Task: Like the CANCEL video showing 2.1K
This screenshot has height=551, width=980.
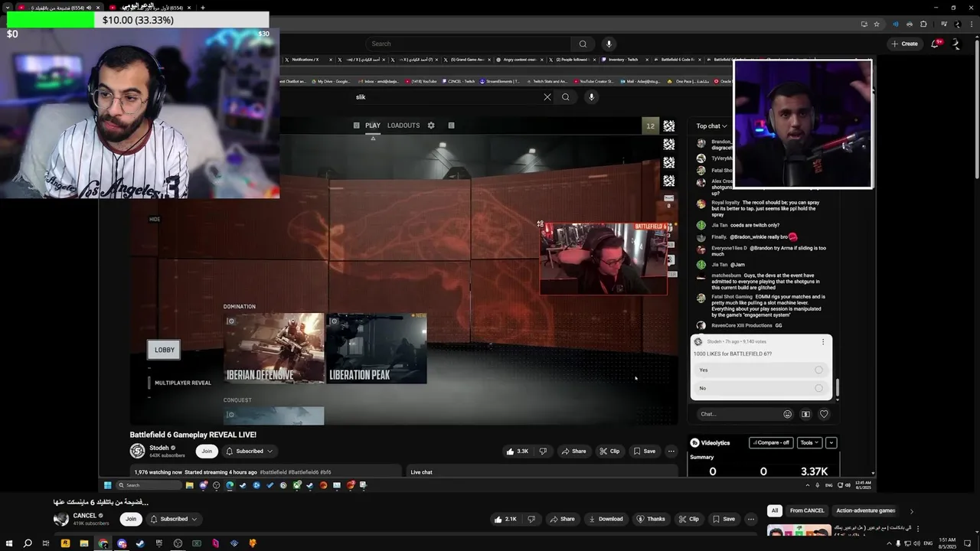Action: [505, 519]
